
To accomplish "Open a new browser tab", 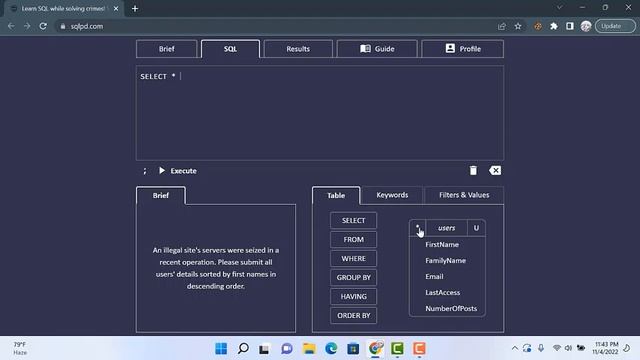I will (x=135, y=8).
